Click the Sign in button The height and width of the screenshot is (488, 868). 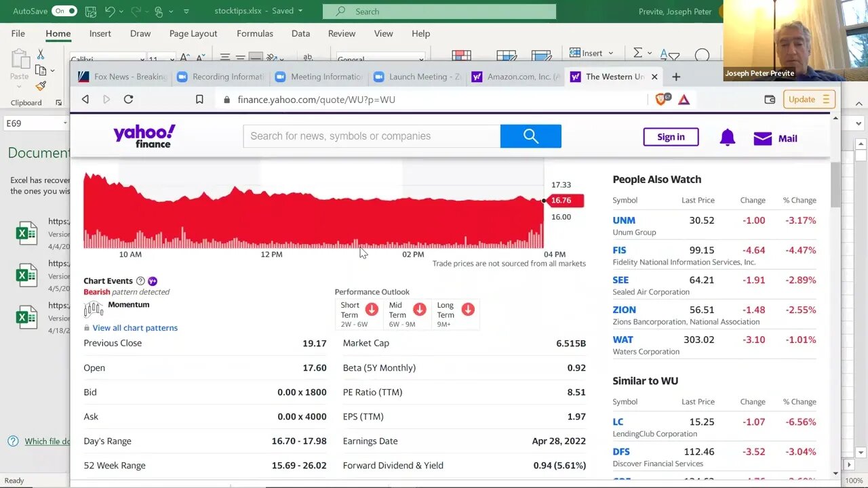[670, 137]
